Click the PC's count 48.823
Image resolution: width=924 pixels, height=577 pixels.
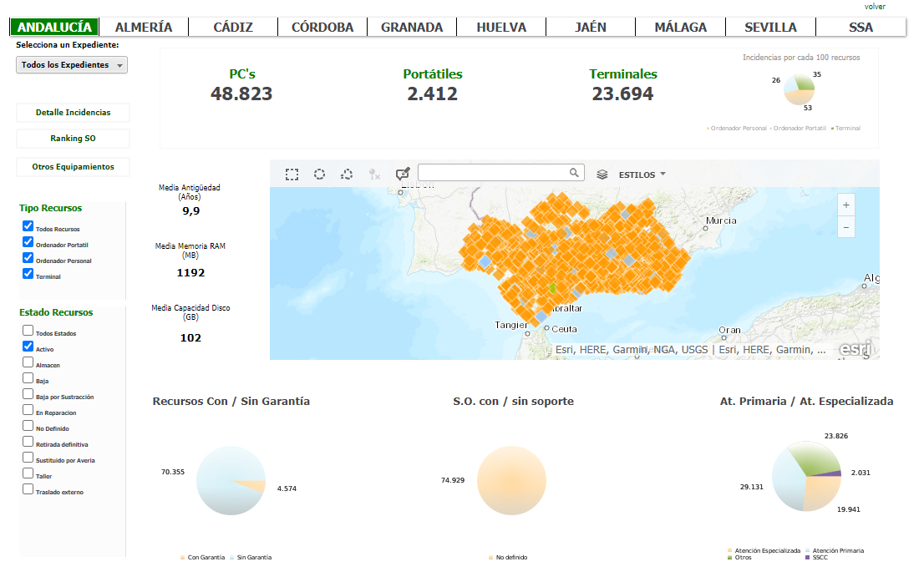coord(241,94)
